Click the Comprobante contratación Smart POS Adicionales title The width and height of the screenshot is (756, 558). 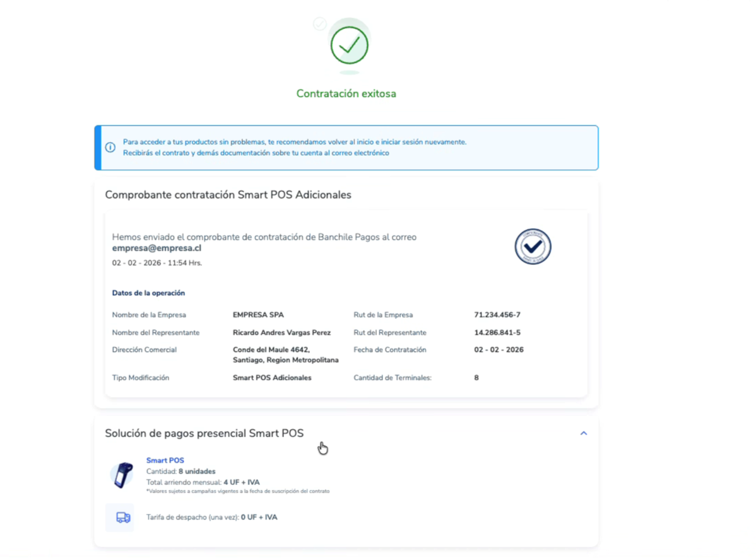click(228, 195)
